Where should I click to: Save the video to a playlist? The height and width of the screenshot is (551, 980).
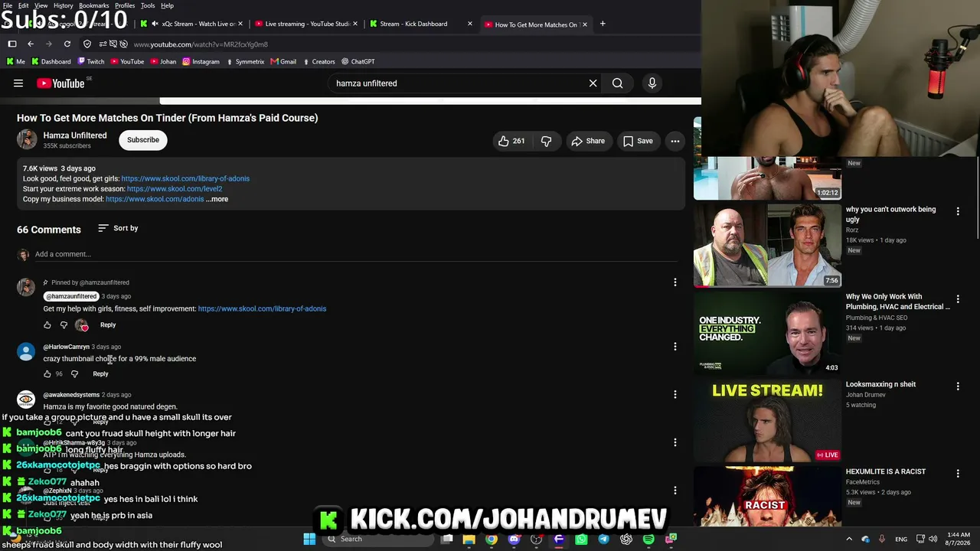638,141
